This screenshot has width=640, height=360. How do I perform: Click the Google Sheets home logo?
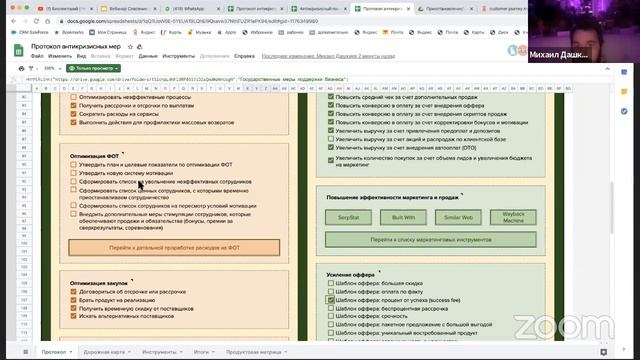(x=18, y=51)
